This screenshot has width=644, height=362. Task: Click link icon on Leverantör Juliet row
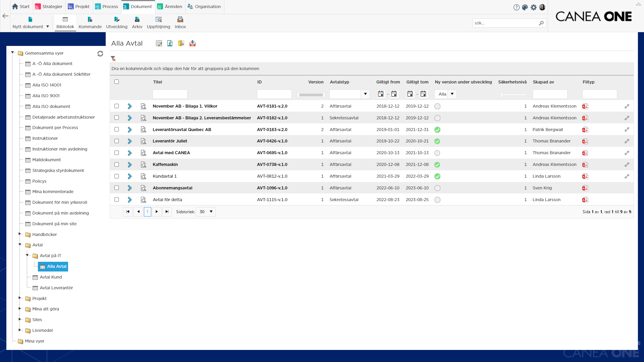pos(627,141)
